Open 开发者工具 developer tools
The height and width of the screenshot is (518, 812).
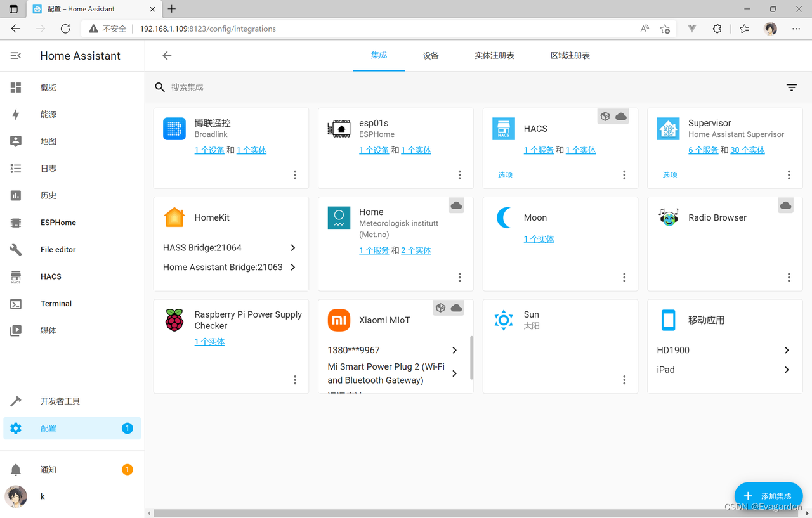(x=72, y=401)
